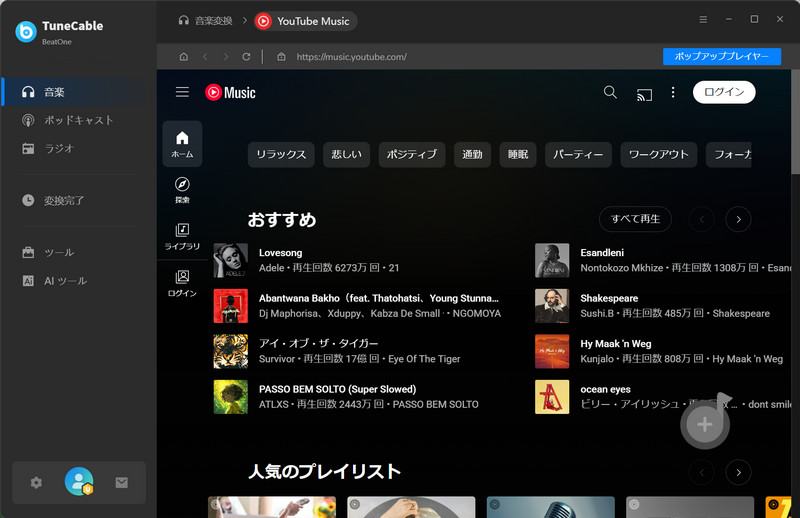Image resolution: width=800 pixels, height=518 pixels.
Task: Select the 通勤 mood chip
Action: point(472,155)
